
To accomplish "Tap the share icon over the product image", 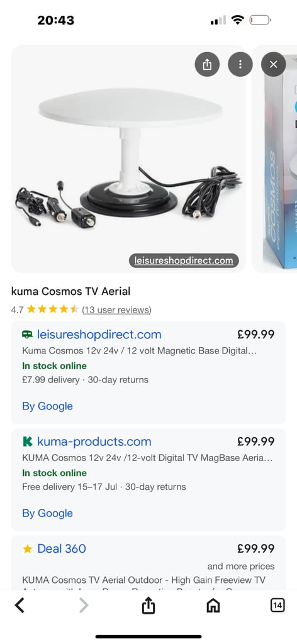I will tap(207, 65).
